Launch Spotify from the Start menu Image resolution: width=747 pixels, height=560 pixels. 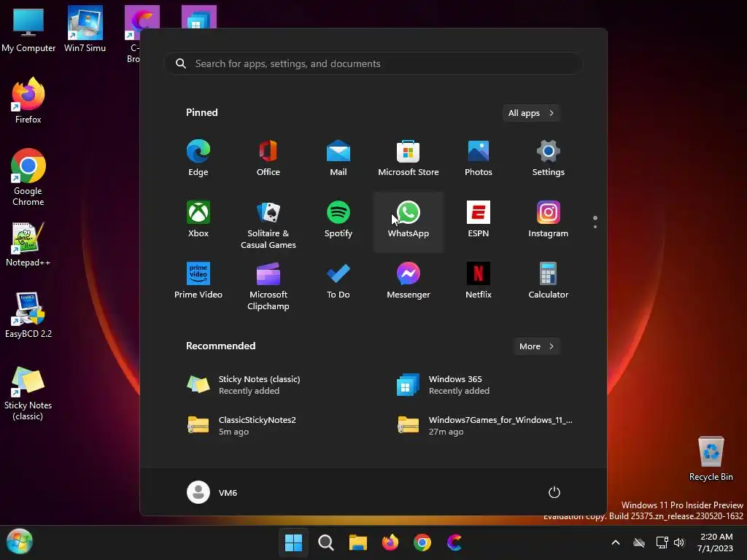pyautogui.click(x=338, y=219)
